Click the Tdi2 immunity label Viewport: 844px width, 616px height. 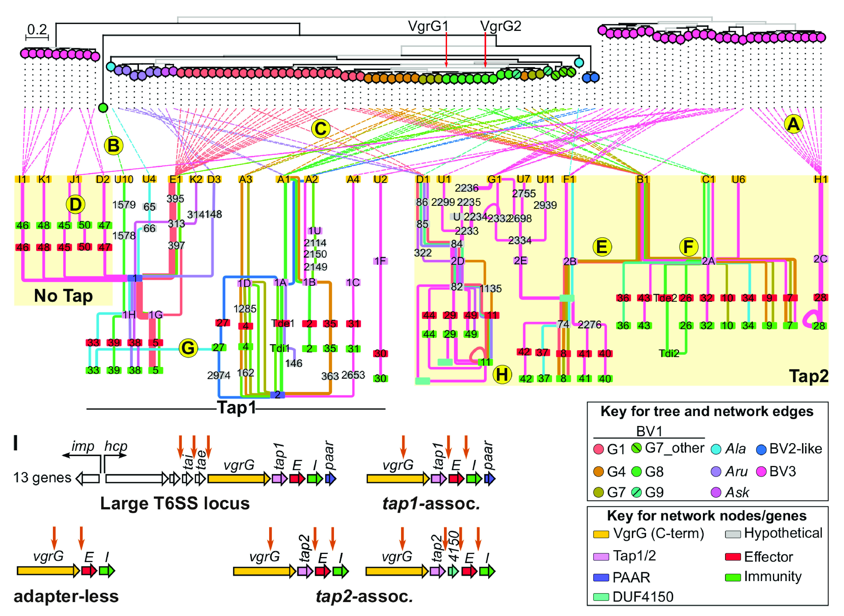tap(669, 353)
